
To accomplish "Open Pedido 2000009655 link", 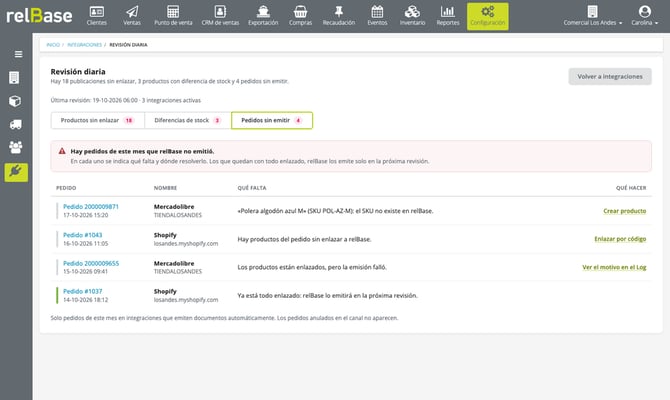I will pos(91,263).
